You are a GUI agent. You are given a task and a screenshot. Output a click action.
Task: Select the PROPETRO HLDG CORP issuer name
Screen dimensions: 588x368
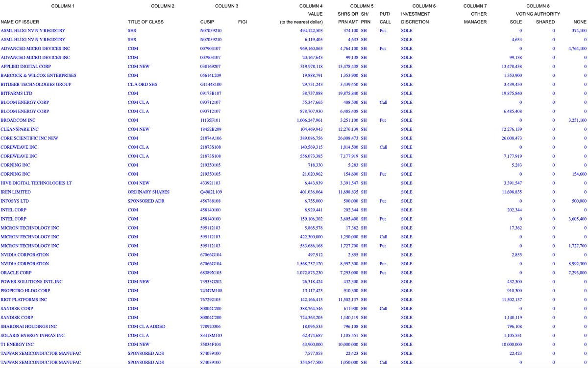click(26, 290)
